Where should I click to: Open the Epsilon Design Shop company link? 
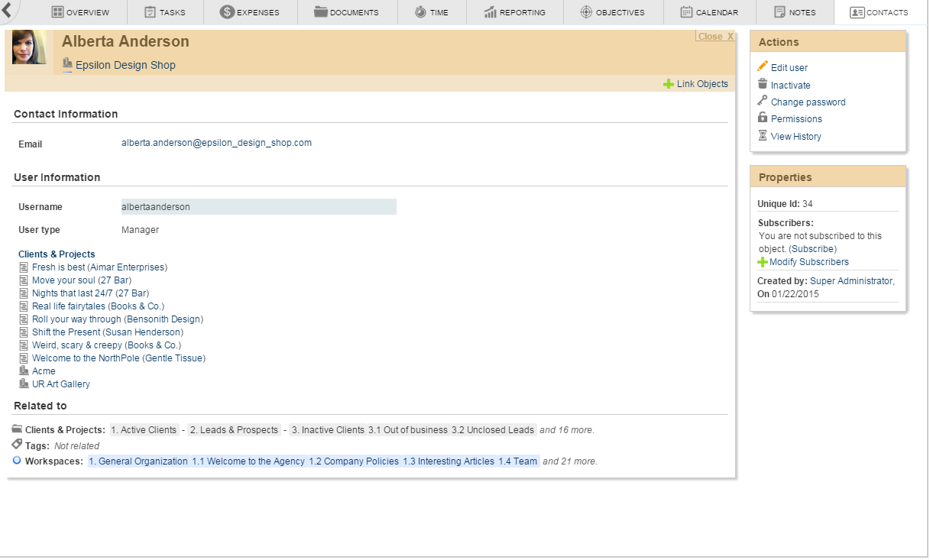[125, 65]
